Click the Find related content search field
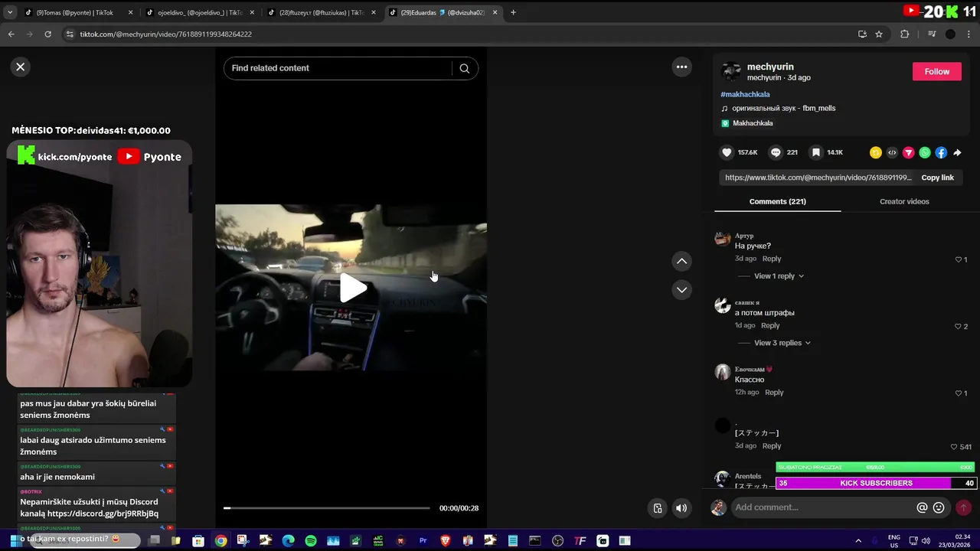This screenshot has height=551, width=980. pos(338,68)
